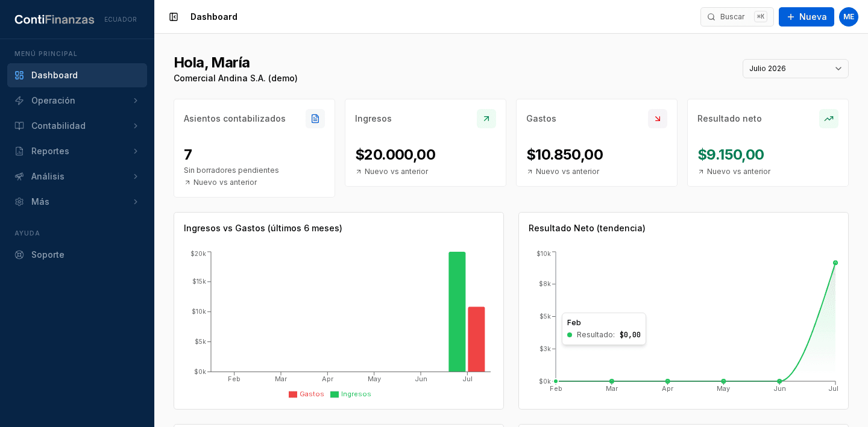Click the ContiFinanzas logo
This screenshot has height=427, width=868.
[54, 19]
